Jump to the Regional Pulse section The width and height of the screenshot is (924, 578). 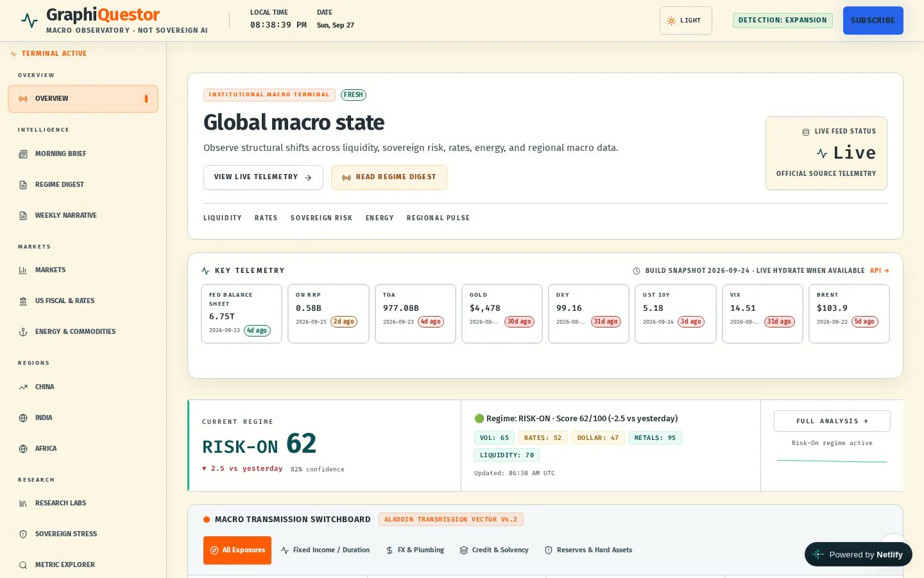pos(438,218)
